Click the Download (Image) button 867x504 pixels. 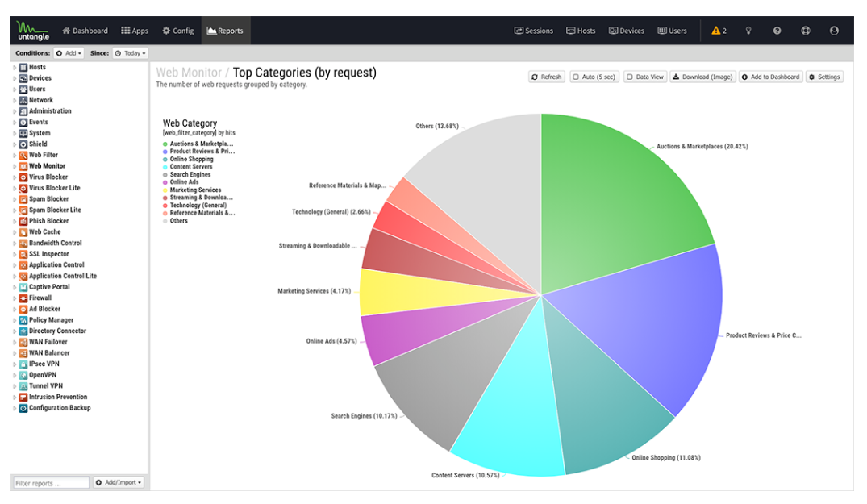(x=702, y=77)
